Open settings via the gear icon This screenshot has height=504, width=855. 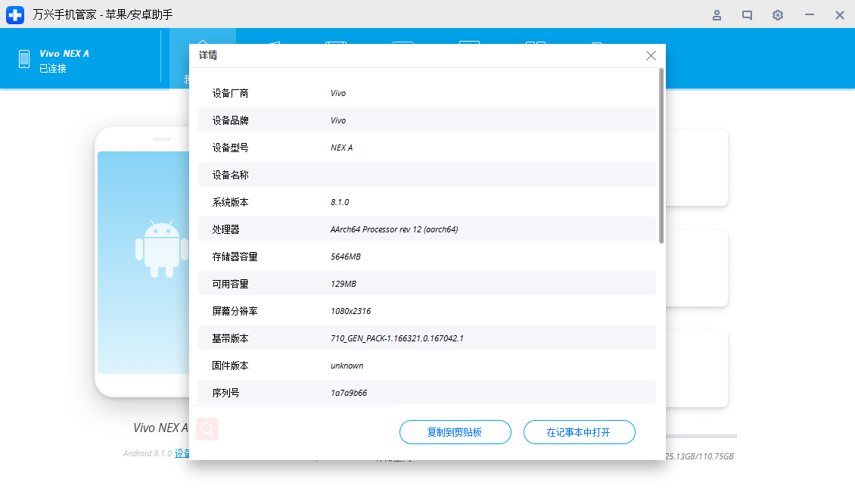pyautogui.click(x=778, y=15)
